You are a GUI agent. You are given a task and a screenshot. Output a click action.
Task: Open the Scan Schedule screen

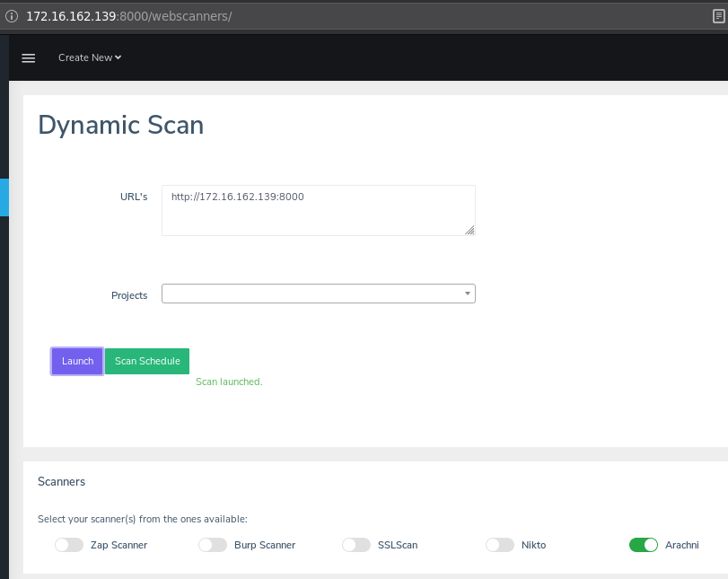click(x=147, y=361)
